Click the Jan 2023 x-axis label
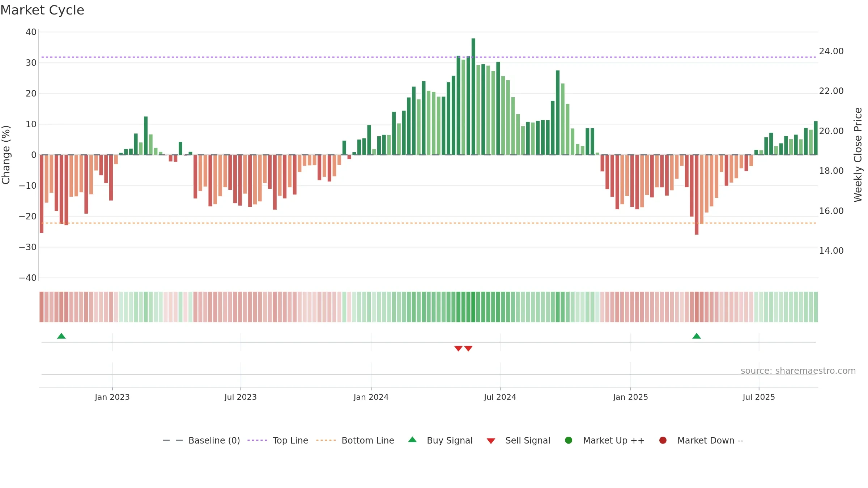868x488 pixels. [112, 397]
